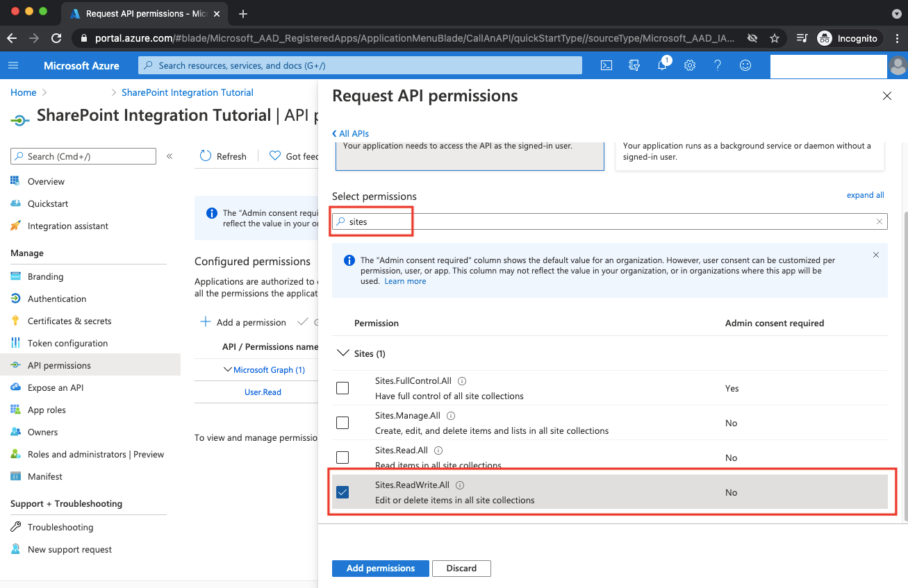Open the Azure portal hamburger menu
Image resolution: width=908 pixels, height=588 pixels.
[13, 65]
